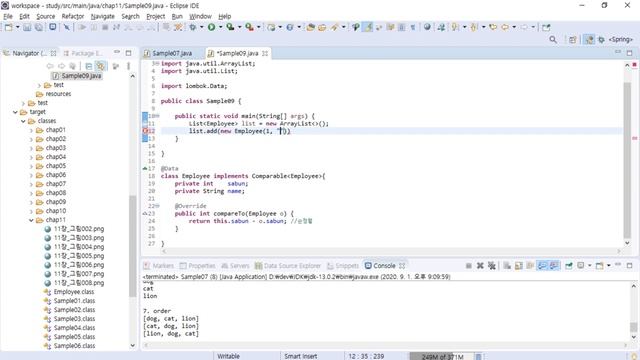Toggle Scroll Lock in Console toolbar
The image size is (640, 360).
tap(518, 266)
